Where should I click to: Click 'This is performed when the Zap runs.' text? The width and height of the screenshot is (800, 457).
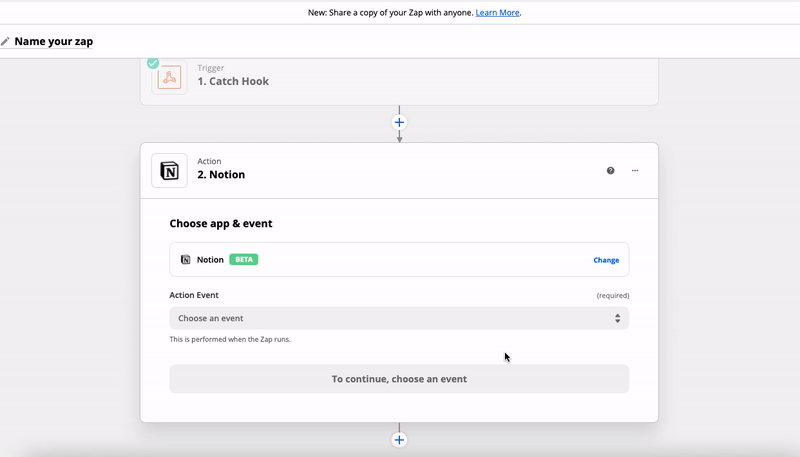(x=230, y=339)
